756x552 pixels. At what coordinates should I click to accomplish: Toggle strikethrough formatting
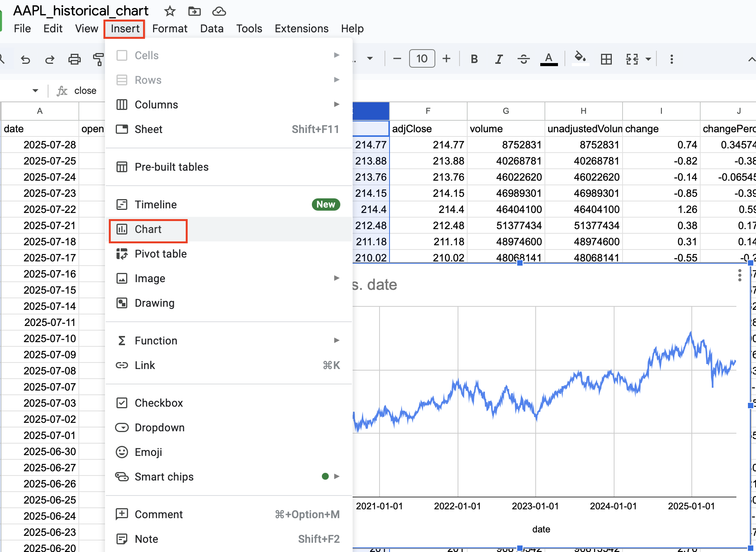click(x=523, y=59)
